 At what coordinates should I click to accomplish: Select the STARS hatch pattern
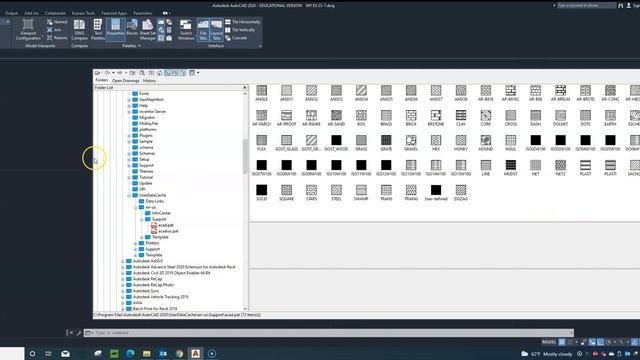[311, 193]
